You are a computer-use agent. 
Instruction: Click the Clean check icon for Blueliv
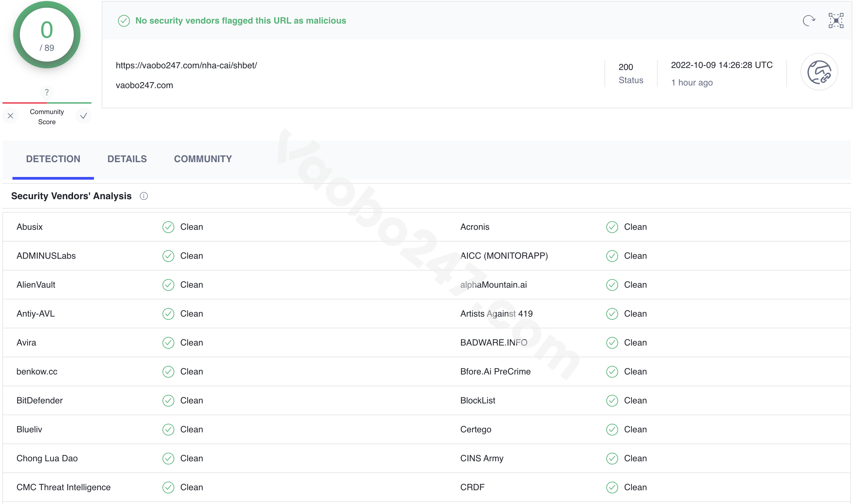tap(168, 429)
